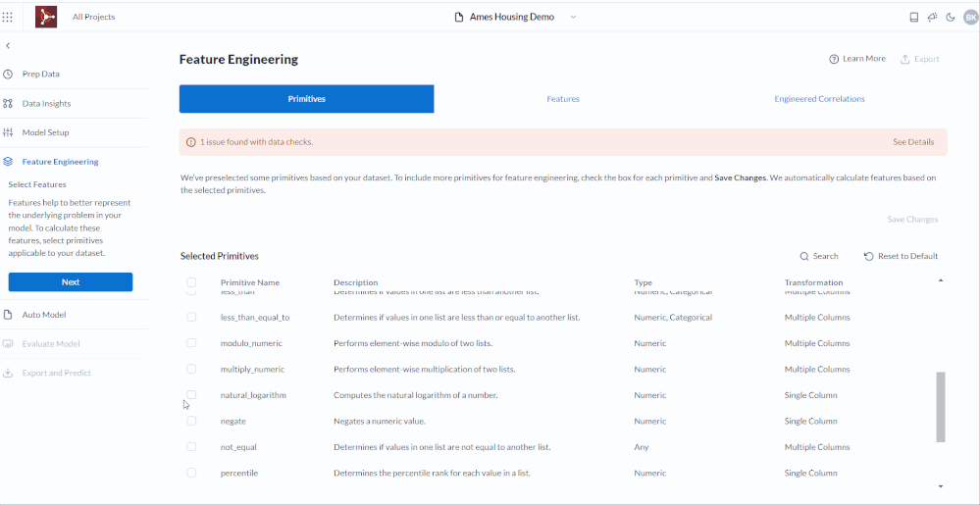Check the multiply_numeric primitive checkbox

(x=191, y=369)
